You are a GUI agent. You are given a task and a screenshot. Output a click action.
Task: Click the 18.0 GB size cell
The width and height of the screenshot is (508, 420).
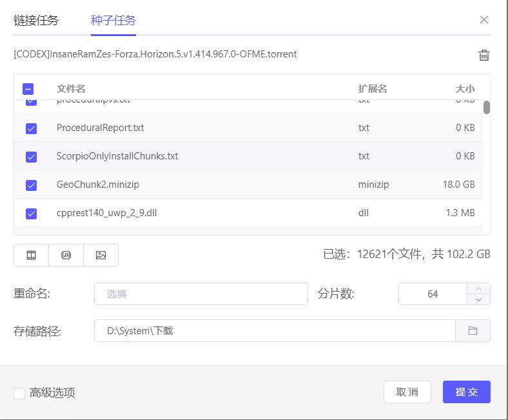click(x=459, y=185)
